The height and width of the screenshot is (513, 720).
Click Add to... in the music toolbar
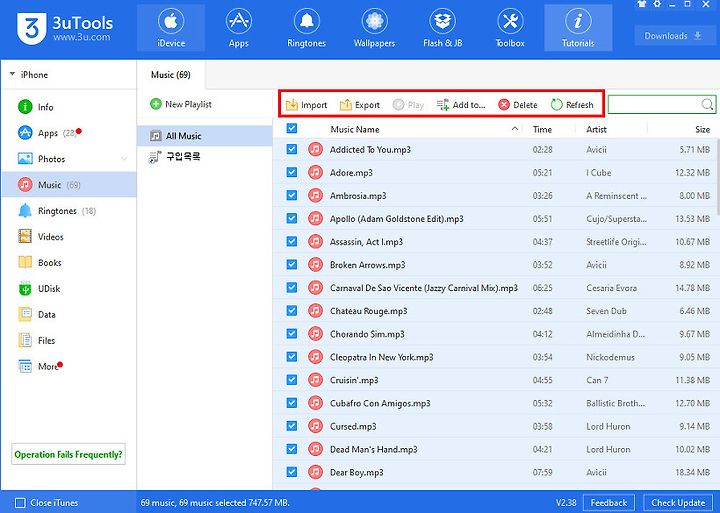pos(461,105)
